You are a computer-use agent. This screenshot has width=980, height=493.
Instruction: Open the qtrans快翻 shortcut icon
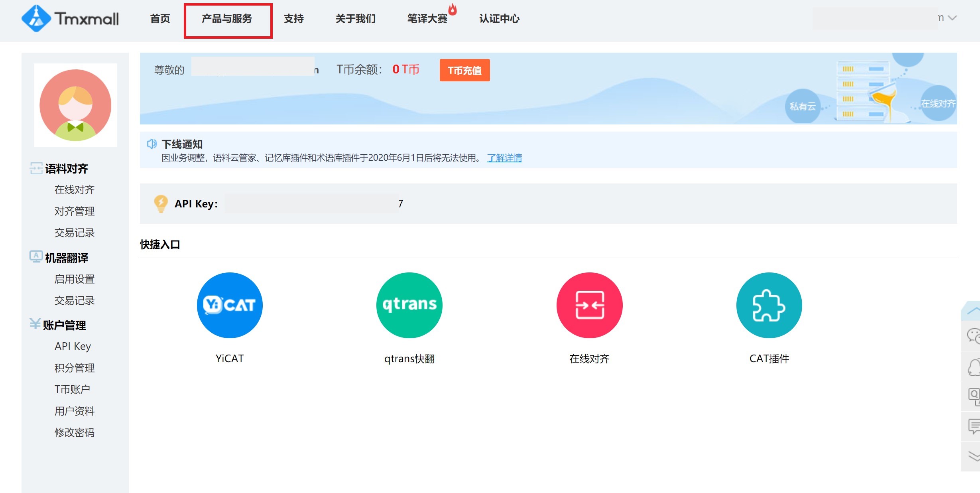tap(409, 305)
